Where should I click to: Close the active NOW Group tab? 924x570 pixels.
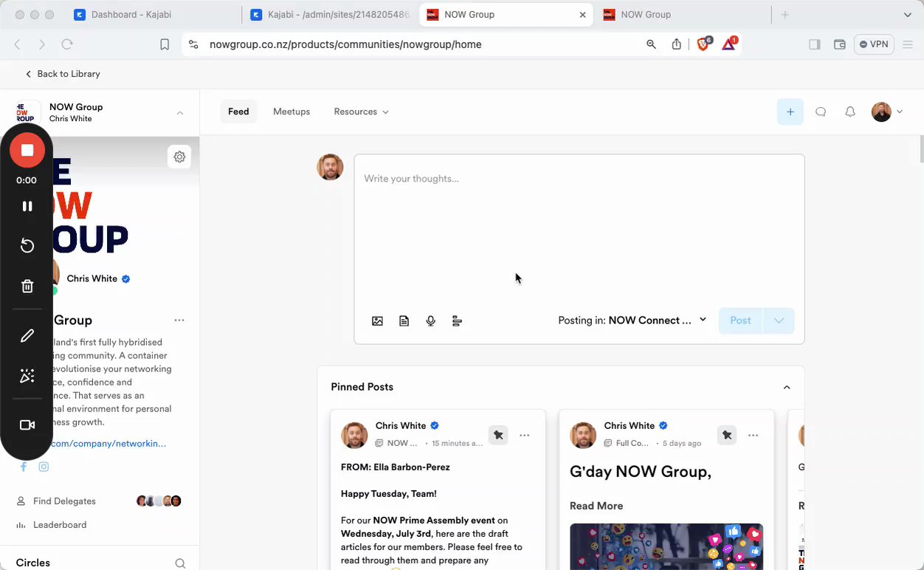[x=583, y=15]
